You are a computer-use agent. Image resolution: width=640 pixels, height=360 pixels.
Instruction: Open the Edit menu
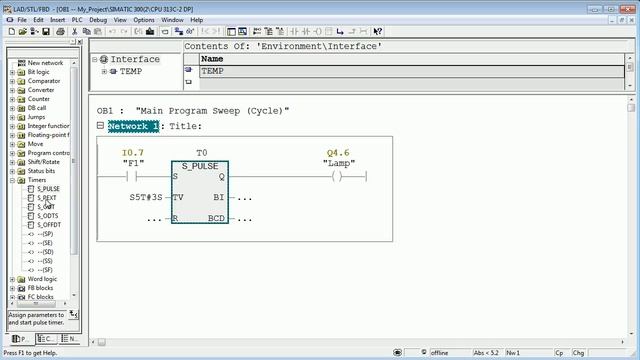(x=38, y=20)
